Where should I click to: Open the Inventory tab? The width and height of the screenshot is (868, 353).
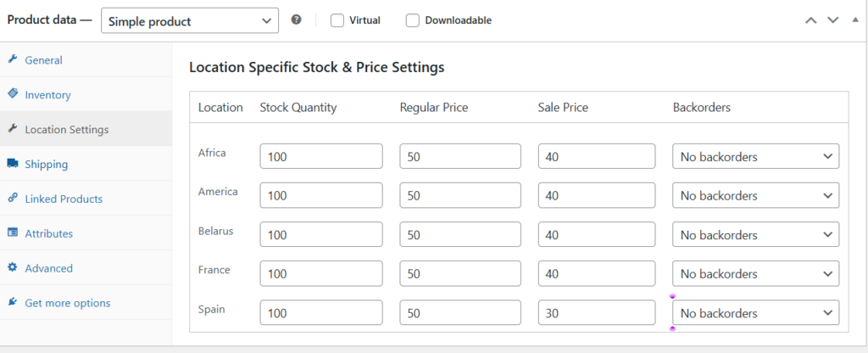[47, 95]
